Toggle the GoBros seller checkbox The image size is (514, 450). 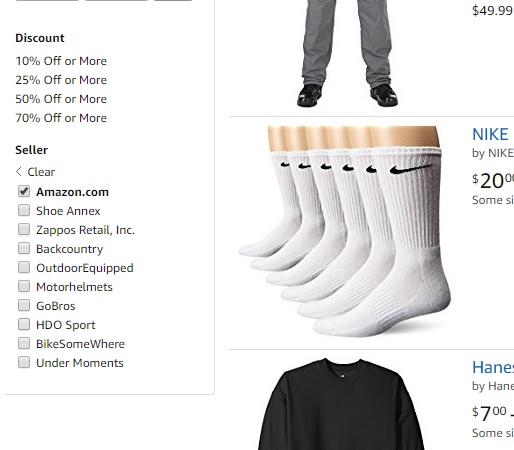pos(24,305)
